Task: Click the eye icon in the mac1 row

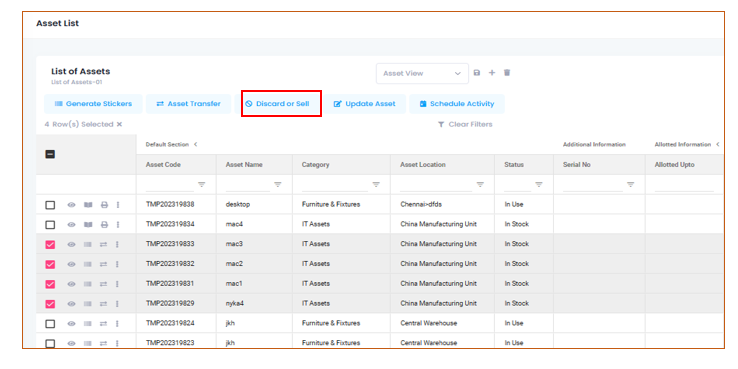Action: pyautogui.click(x=72, y=284)
